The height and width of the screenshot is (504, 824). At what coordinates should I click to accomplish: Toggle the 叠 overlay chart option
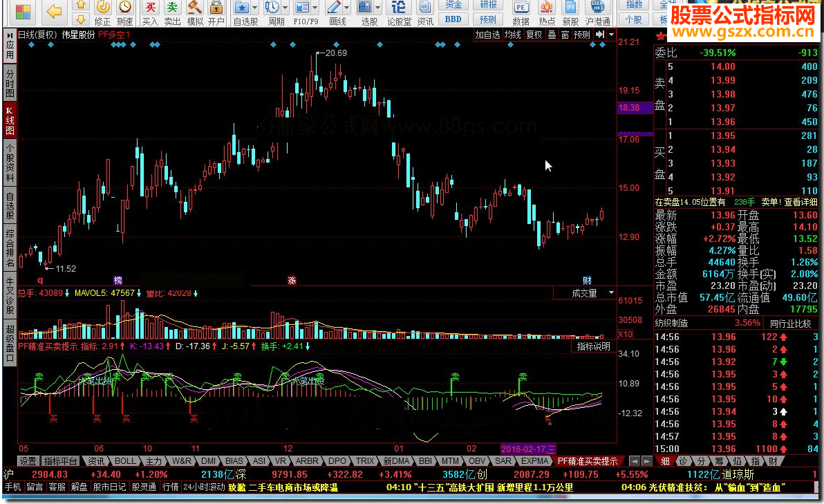click(x=552, y=35)
